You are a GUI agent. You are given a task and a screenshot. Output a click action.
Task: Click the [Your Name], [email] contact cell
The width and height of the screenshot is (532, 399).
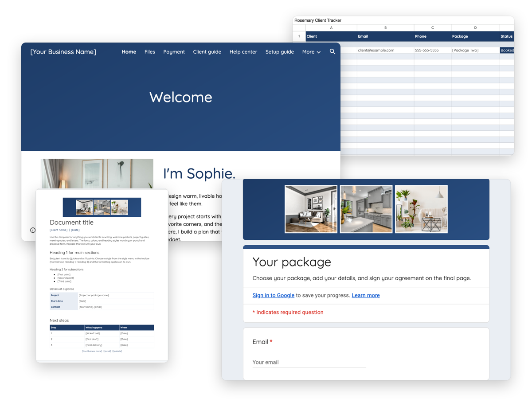116,307
